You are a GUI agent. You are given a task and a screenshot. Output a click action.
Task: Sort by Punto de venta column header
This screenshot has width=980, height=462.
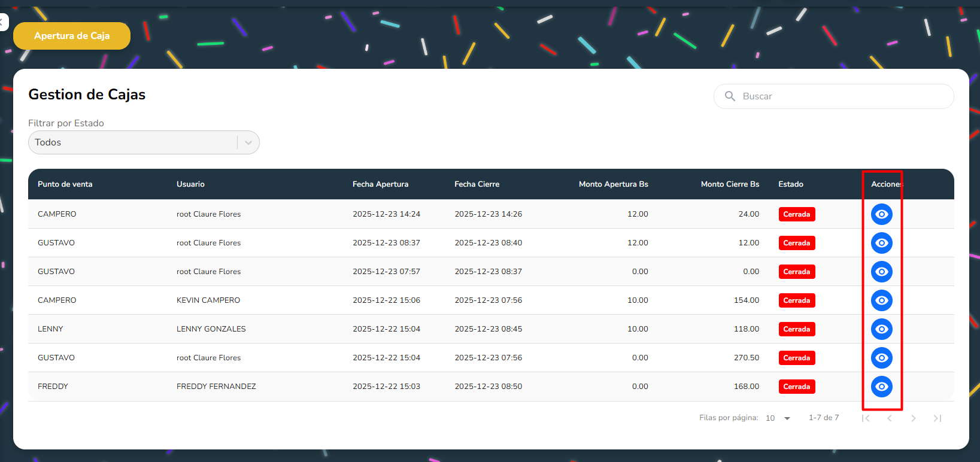[65, 184]
